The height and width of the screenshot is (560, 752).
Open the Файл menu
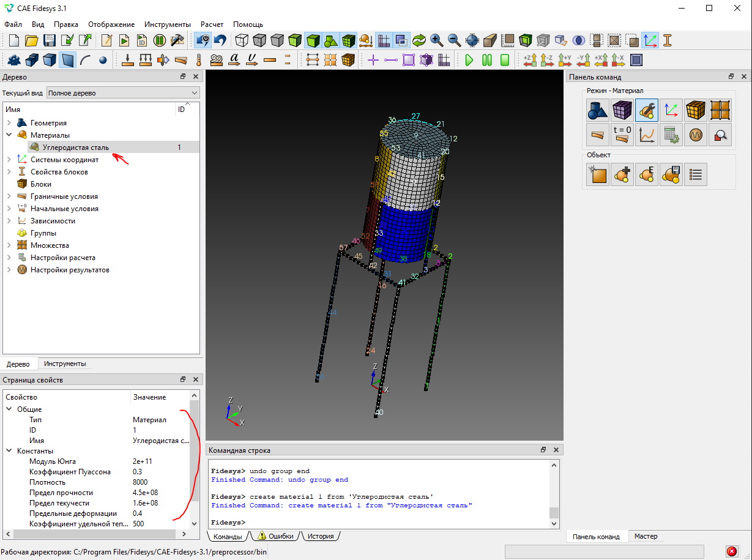pyautogui.click(x=13, y=24)
